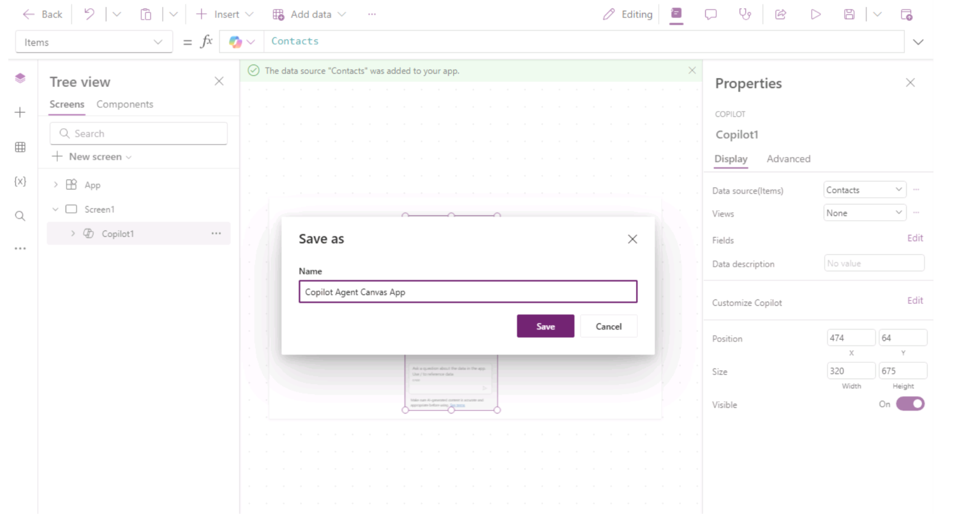This screenshot has width=980, height=523.
Task: Click Edit link next to Fields
Action: coord(915,238)
